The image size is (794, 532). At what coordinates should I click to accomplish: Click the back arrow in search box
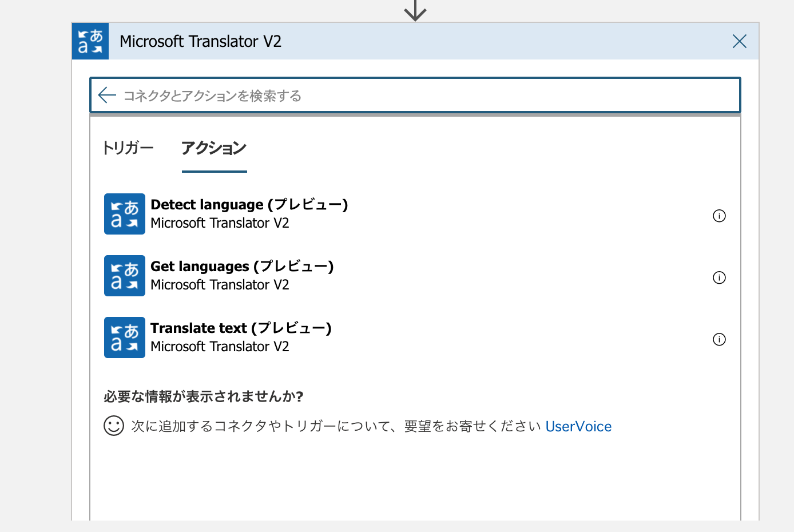point(107,95)
